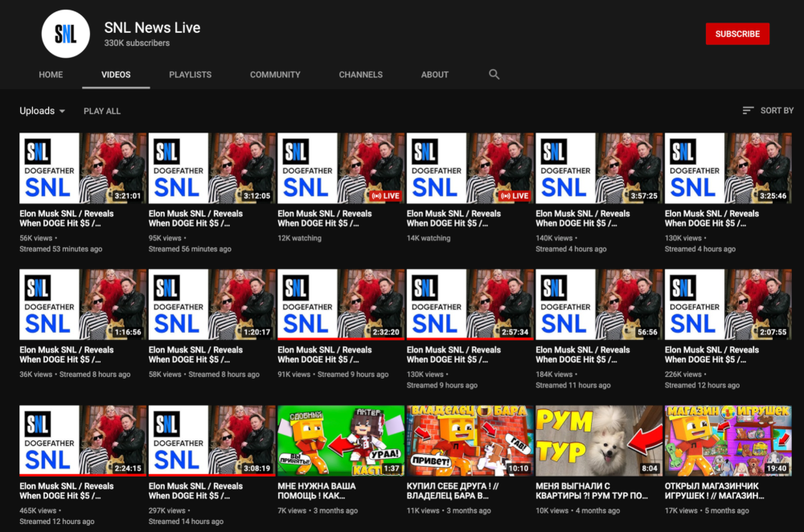Go to the Home tab

tap(51, 74)
